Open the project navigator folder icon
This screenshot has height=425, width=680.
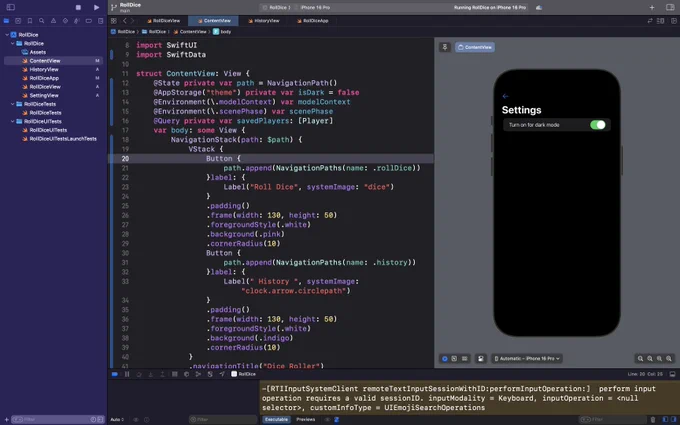pyautogui.click(x=6, y=20)
